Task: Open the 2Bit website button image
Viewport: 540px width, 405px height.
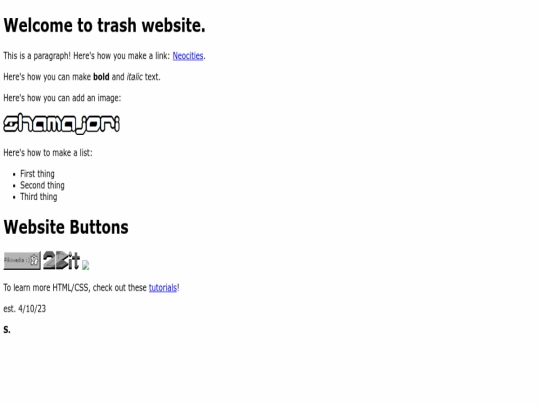Action: pos(61,260)
